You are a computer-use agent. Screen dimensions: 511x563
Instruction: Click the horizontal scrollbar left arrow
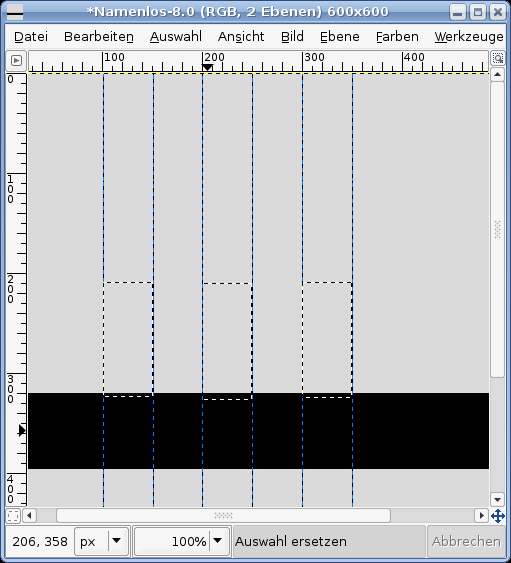(x=29, y=516)
